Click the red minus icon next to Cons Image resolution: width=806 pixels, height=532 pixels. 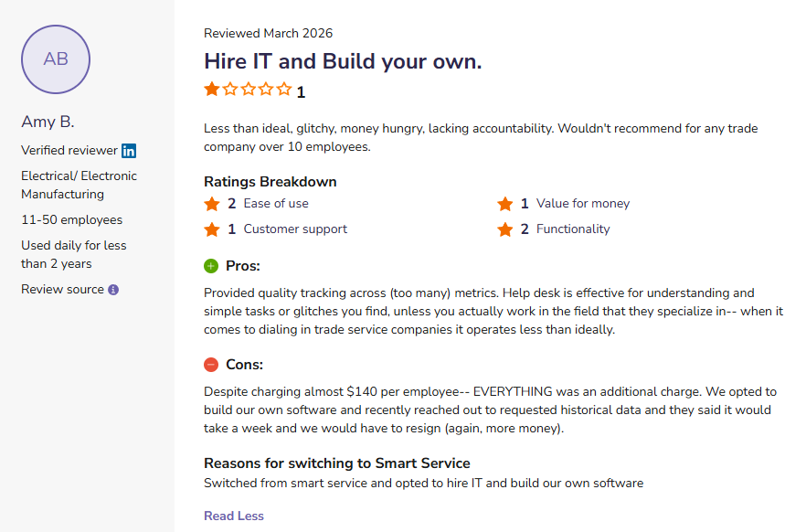click(x=211, y=365)
